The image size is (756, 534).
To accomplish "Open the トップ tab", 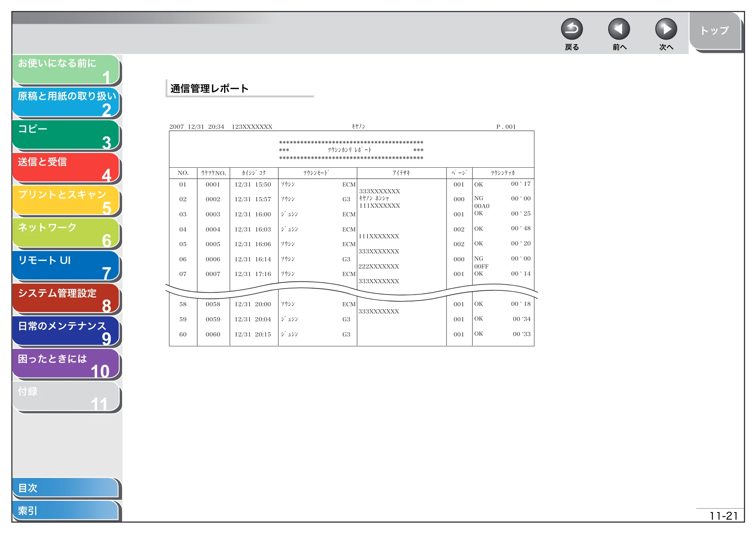I will coord(715,31).
